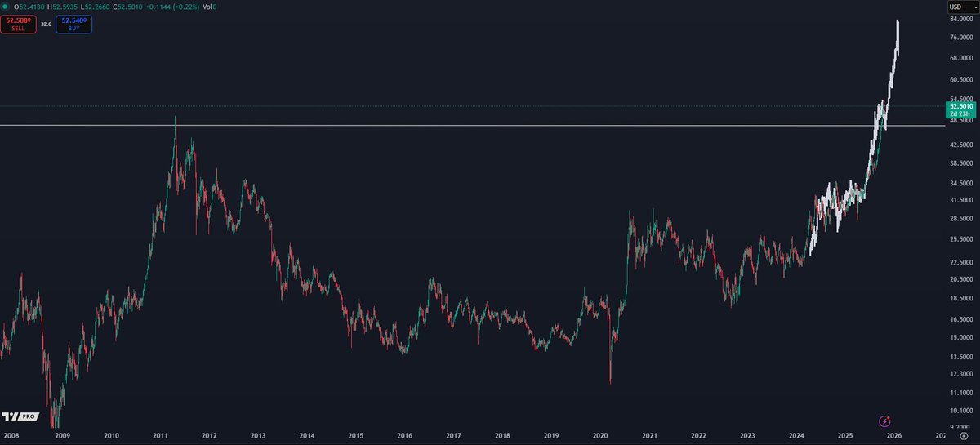Viewport: 980px width, 445px height.
Task: Click the open value O52.4130
Action: coord(29,7)
